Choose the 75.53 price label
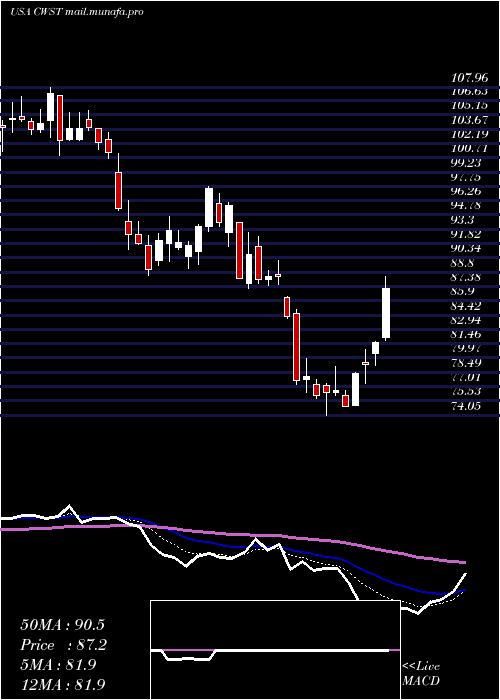Screen dimensions: 500x700 pyautogui.click(x=466, y=392)
